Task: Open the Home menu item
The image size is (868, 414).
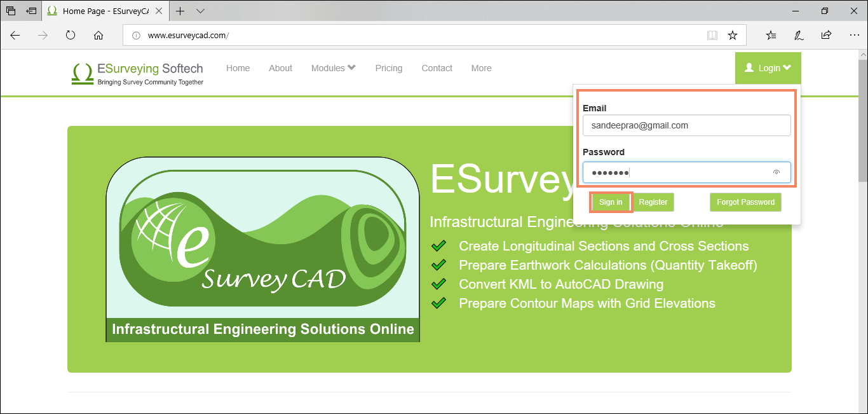Action: [238, 68]
